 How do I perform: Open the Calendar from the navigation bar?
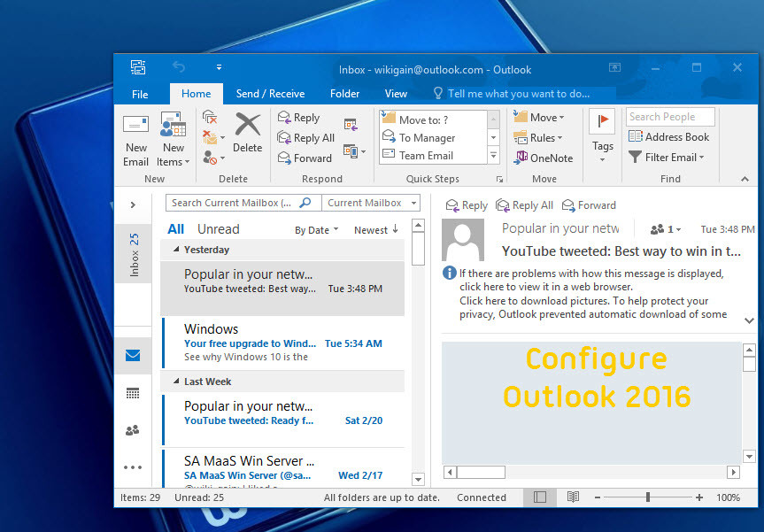[133, 393]
